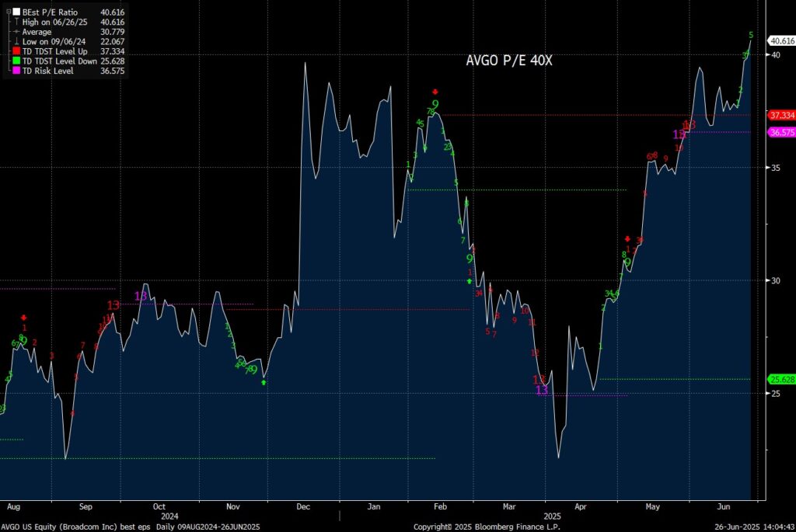Collapse the legend using the box icon
796x532 pixels.
(9, 12)
